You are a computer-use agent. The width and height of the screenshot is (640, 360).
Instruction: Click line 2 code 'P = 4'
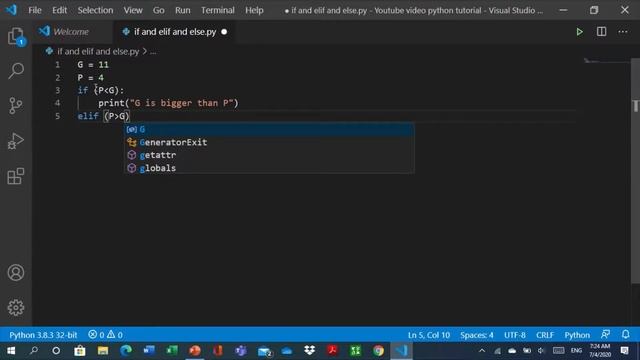click(91, 78)
